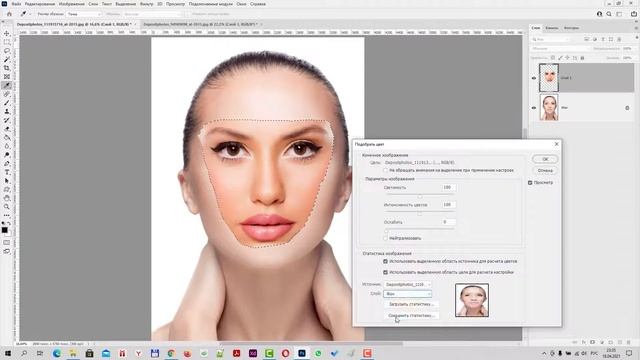Open Photoshop icon in the taskbar
The image size is (640, 360).
click(x=302, y=353)
